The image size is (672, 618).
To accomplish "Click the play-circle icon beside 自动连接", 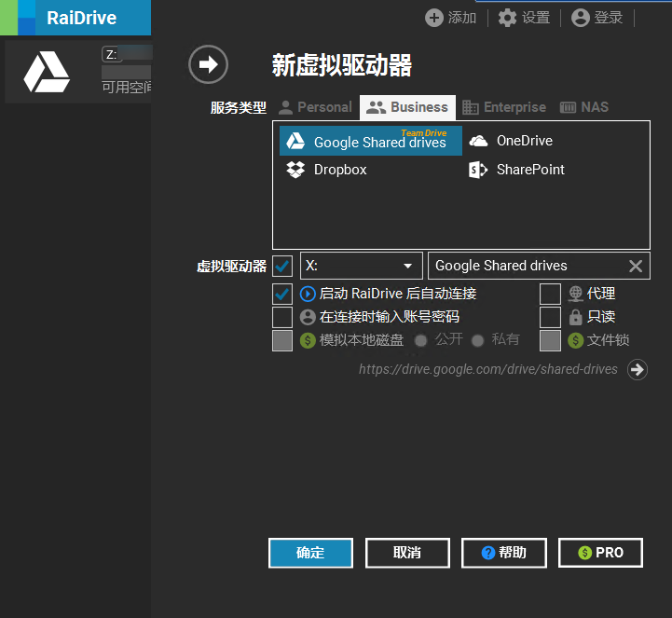I will click(308, 294).
